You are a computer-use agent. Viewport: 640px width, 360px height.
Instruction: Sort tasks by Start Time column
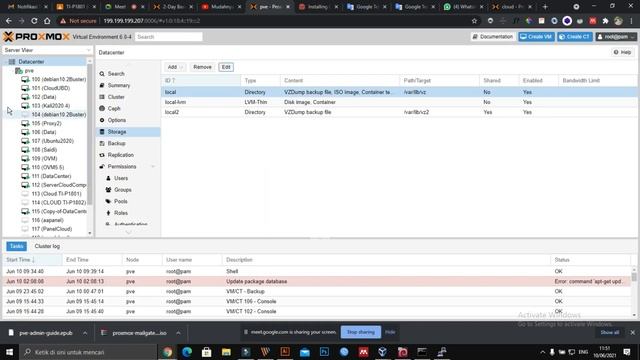[32, 260]
